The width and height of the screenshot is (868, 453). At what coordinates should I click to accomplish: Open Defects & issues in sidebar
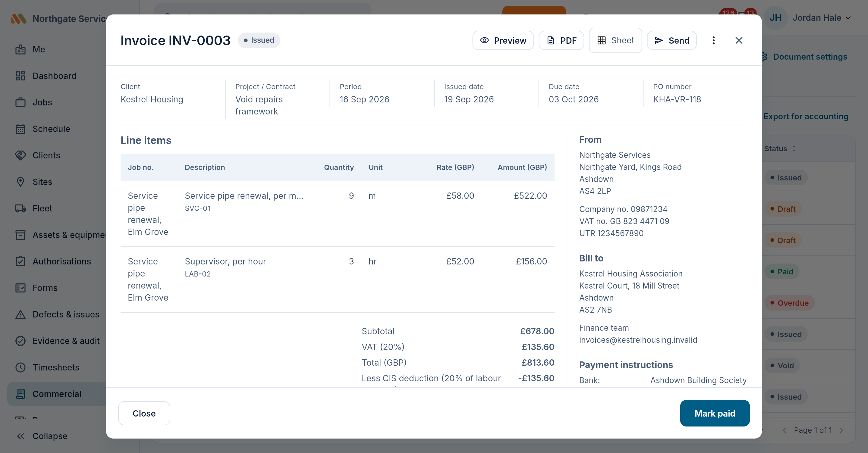coord(57,314)
